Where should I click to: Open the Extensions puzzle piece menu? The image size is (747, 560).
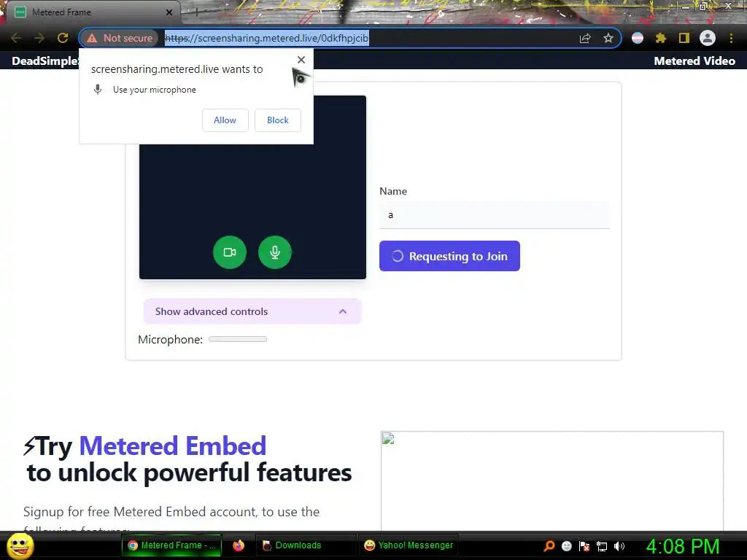pyautogui.click(x=660, y=38)
